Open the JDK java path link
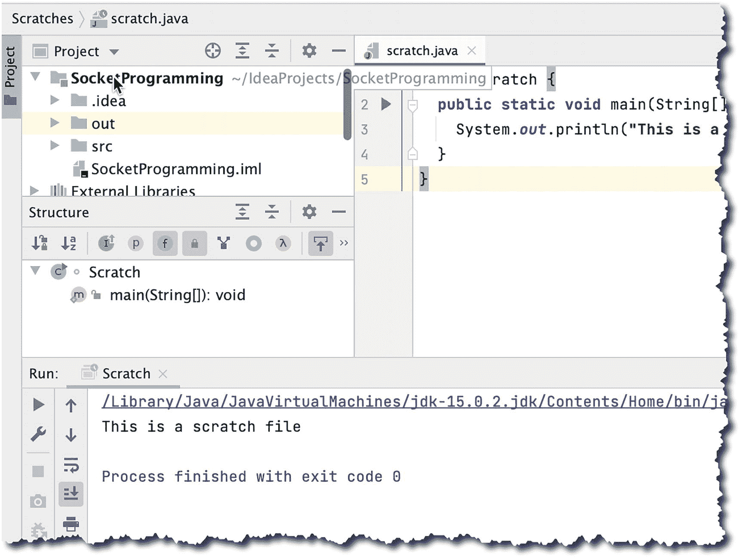Image resolution: width=742 pixels, height=560 pixels. tap(414, 401)
